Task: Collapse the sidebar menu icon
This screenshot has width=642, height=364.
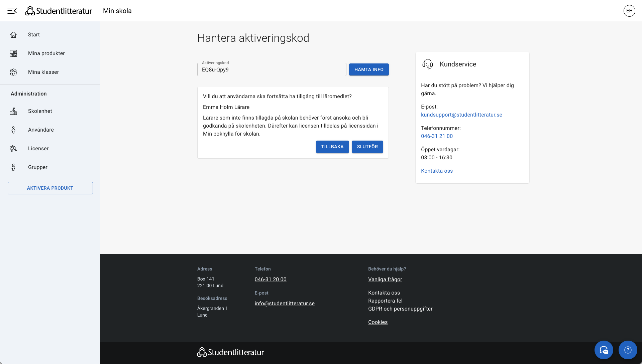Action: click(12, 11)
